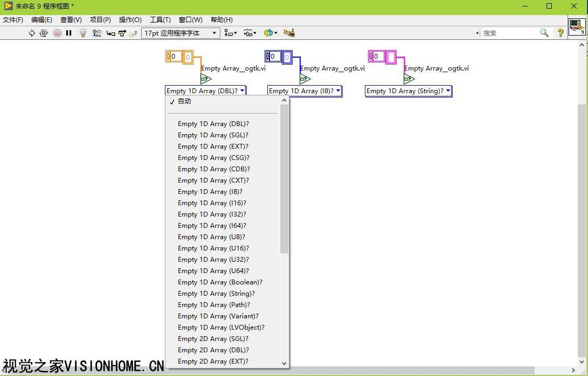Click the Pause button in the toolbar
The image size is (588, 376).
[69, 33]
